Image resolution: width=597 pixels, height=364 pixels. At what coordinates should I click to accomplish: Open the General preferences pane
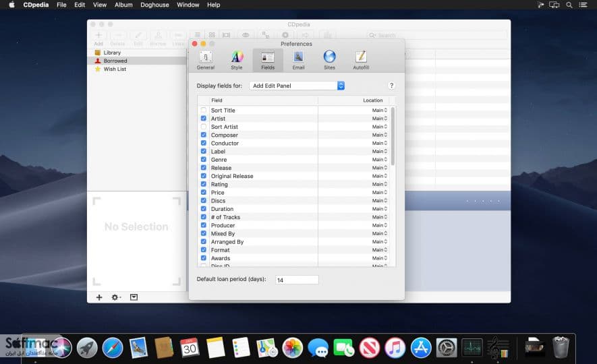[206, 60]
